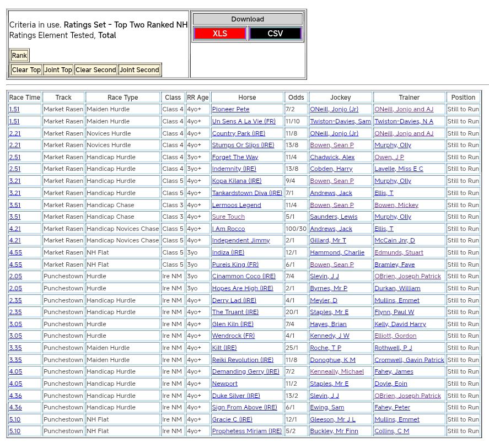Open trainer link Elliott, Gordon
Viewport: 489px width, 448px height.
pyautogui.click(x=395, y=336)
